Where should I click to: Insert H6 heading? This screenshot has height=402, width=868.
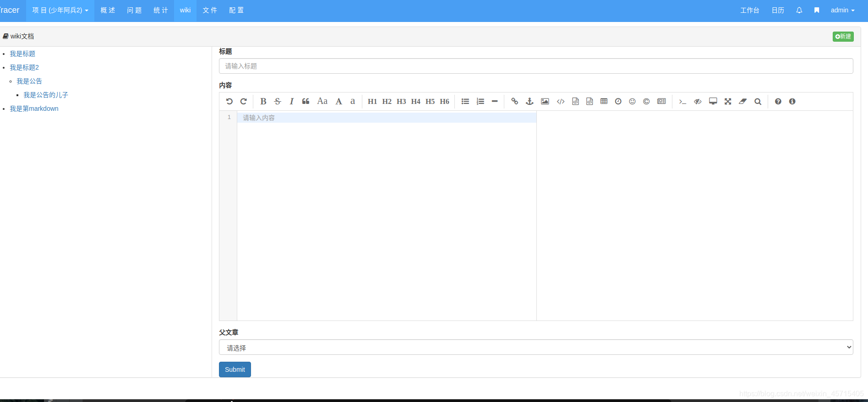coord(445,102)
